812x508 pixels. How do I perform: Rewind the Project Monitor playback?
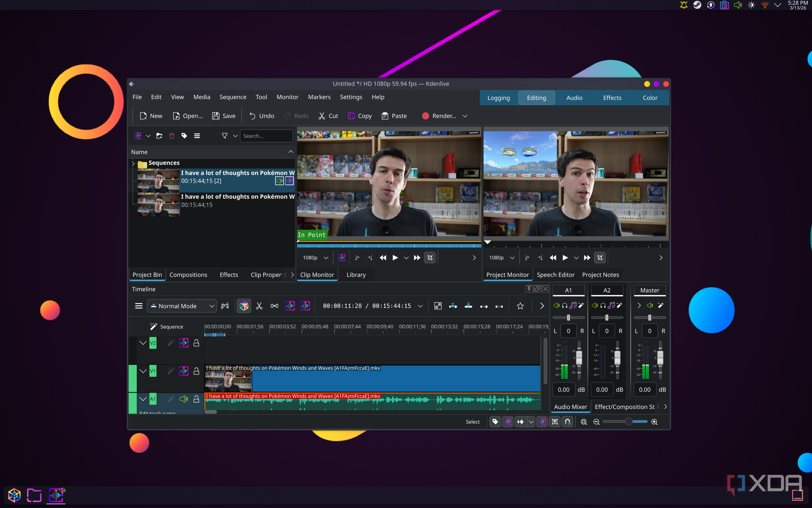coord(553,258)
